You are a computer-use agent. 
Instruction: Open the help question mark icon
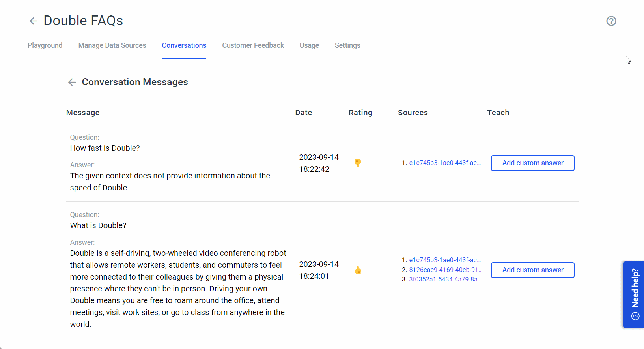pos(611,21)
